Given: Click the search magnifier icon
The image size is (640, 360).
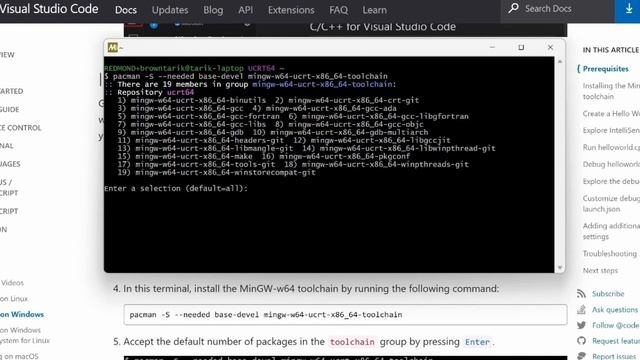Looking at the screenshot, I should pos(513,8).
